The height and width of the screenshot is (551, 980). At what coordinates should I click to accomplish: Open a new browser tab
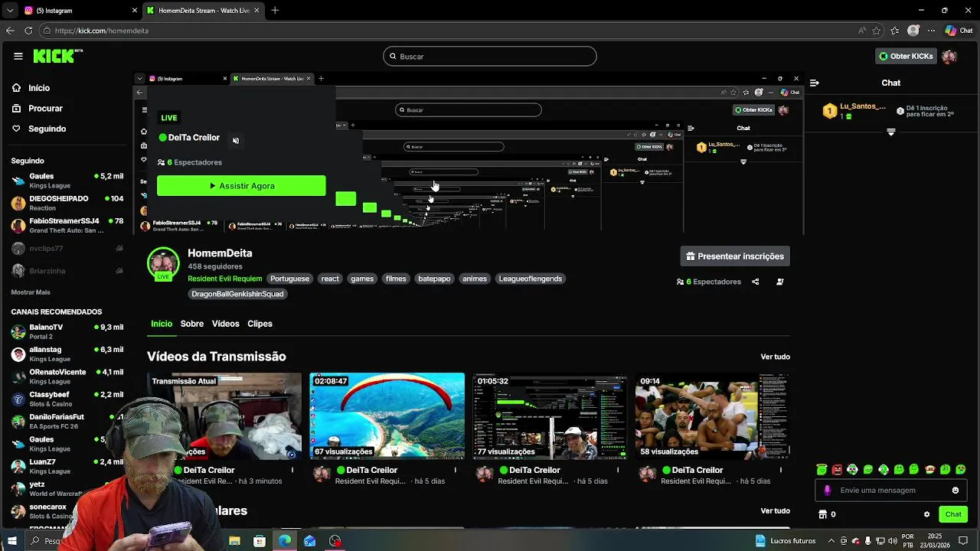tap(275, 11)
